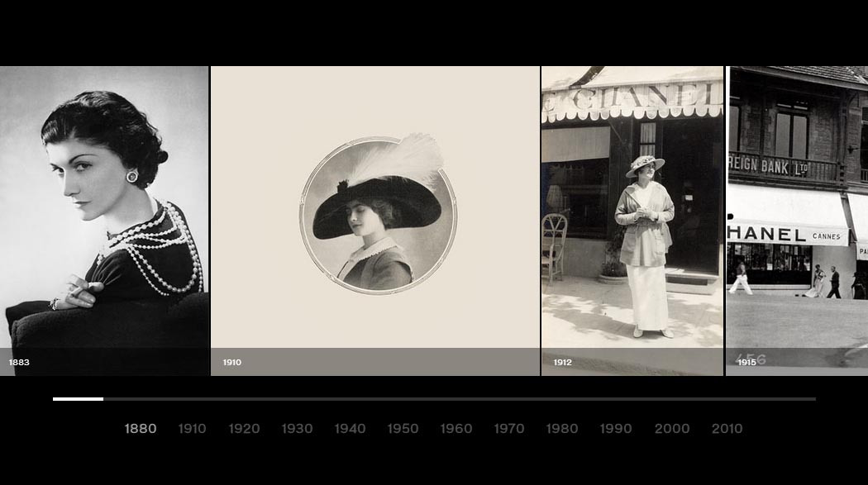Navigate to the 1930 decade
The height and width of the screenshot is (485, 868).
point(298,429)
